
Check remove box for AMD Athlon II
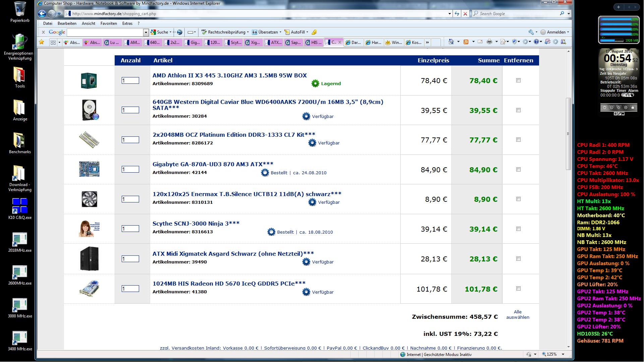[518, 80]
